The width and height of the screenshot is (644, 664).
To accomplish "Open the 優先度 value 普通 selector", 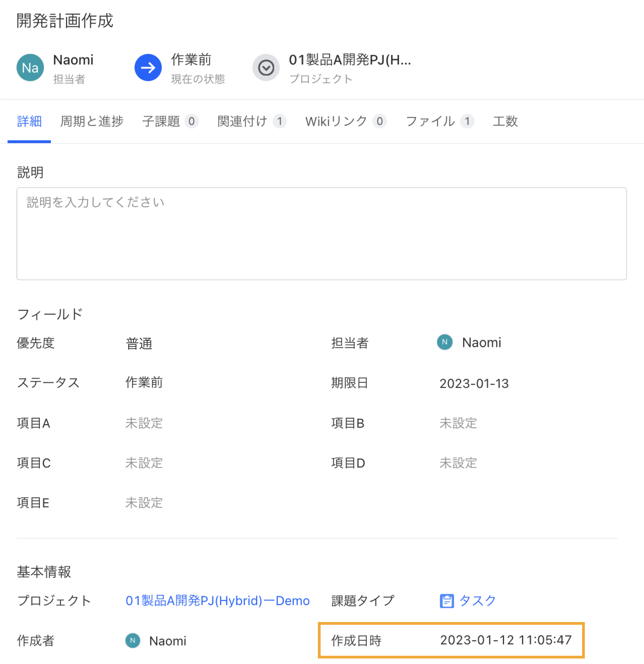I will coord(139,343).
